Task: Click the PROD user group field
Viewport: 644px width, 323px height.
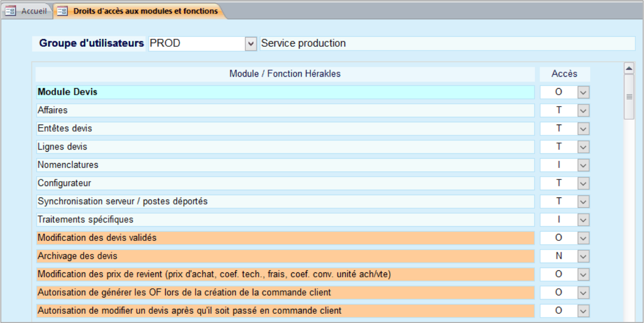Action: pyautogui.click(x=196, y=44)
